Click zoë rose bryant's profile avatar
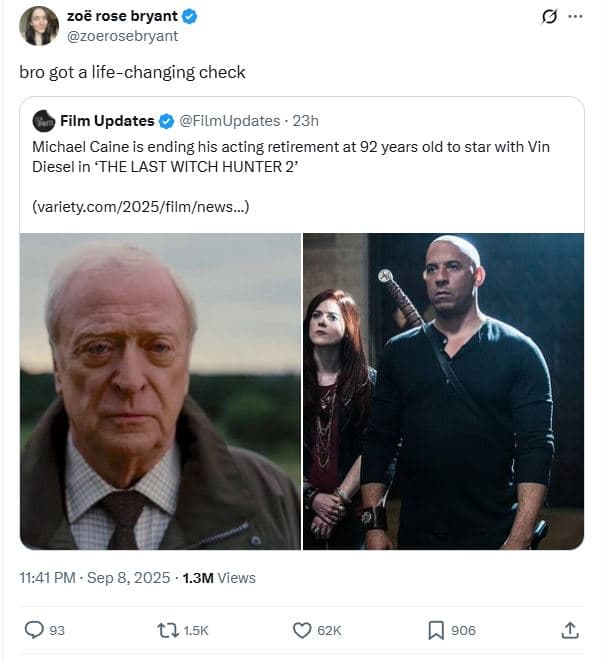Screen dimensions: 612x661 pos(39,26)
